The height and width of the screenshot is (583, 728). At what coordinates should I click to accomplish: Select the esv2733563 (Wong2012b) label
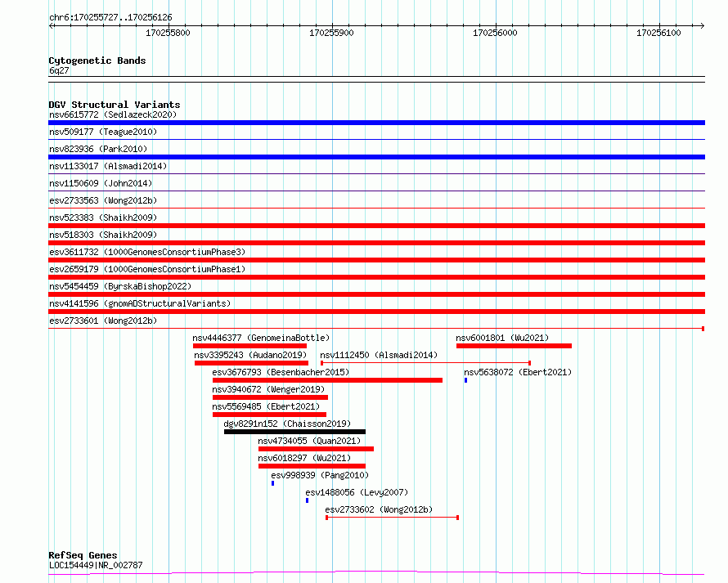tap(103, 200)
